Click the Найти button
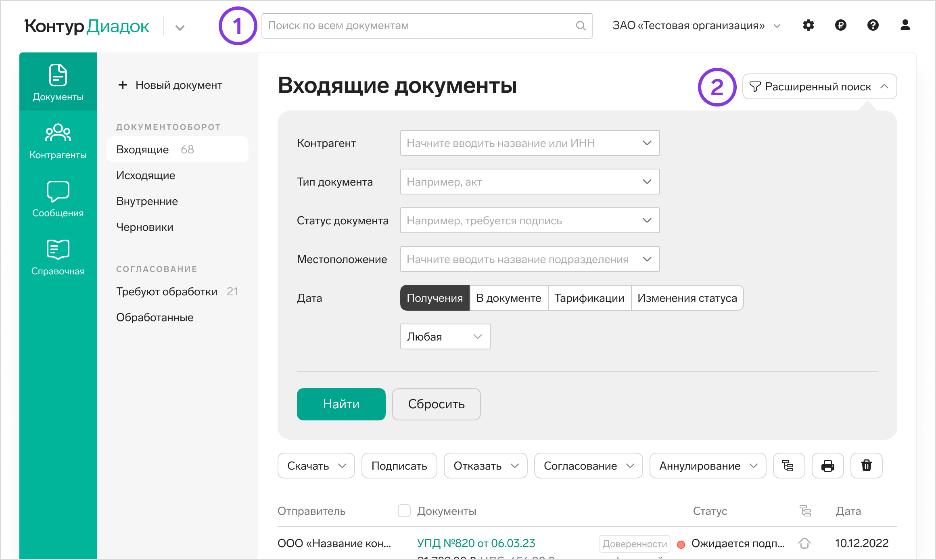 tap(341, 404)
